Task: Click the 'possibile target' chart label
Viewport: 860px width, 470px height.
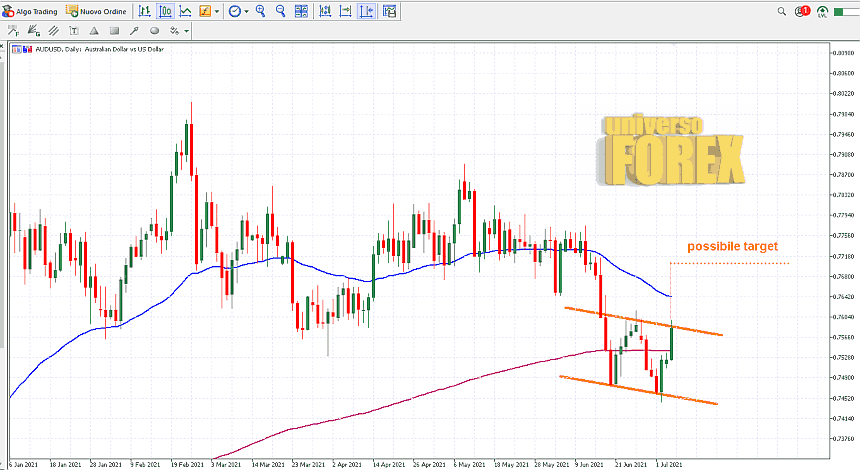Action: [731, 246]
